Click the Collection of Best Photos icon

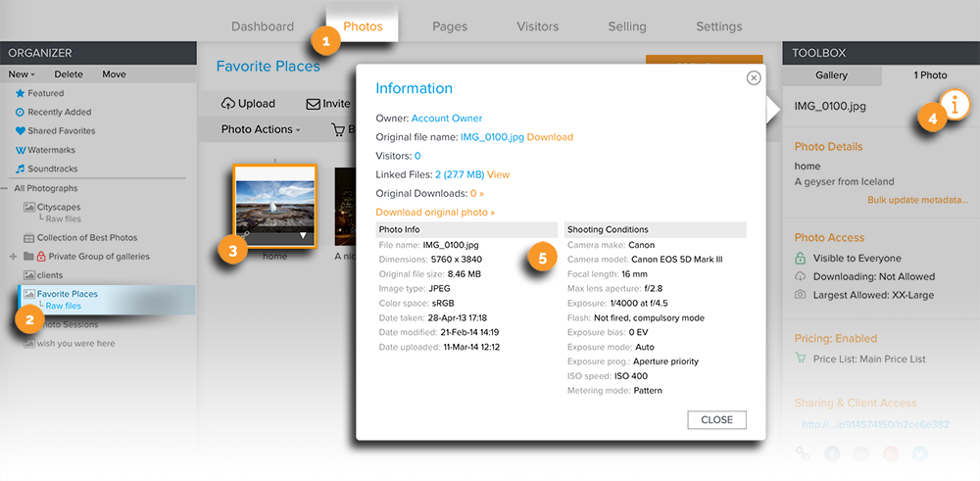(28, 238)
